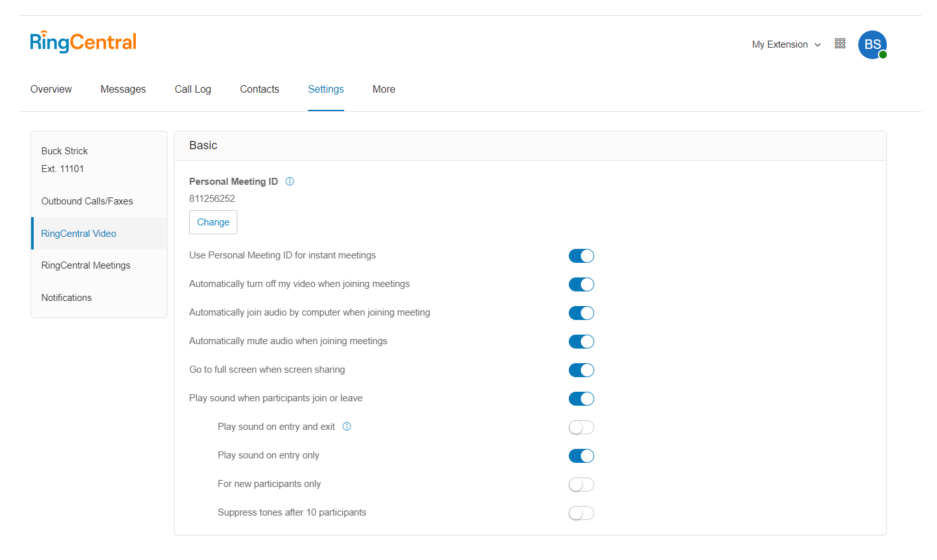Disable play sound on entry only
This screenshot has height=560, width=937.
581,456
